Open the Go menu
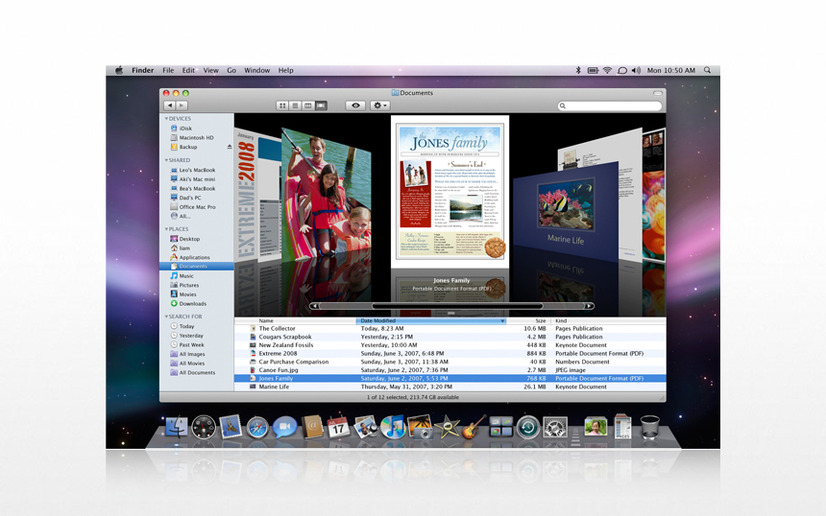 [231, 70]
